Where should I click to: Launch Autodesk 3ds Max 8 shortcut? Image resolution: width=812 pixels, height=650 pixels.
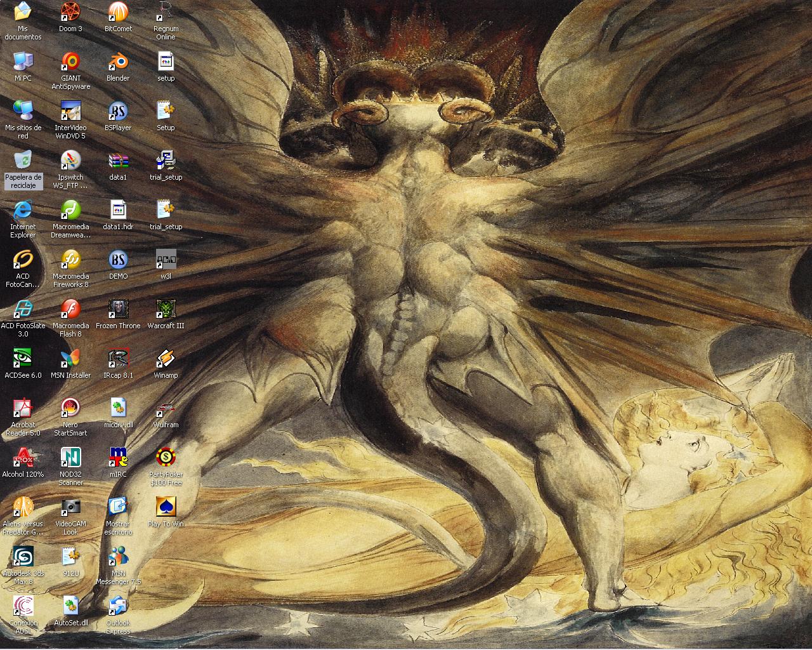point(23,556)
